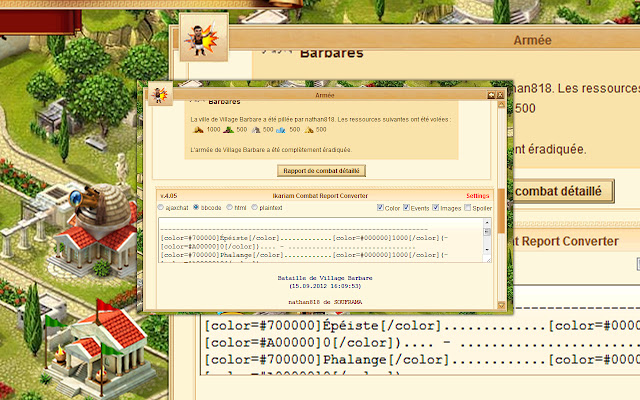640x400 pixels.
Task: Click the large 'Report Converter' text in background
Action: pos(570,241)
